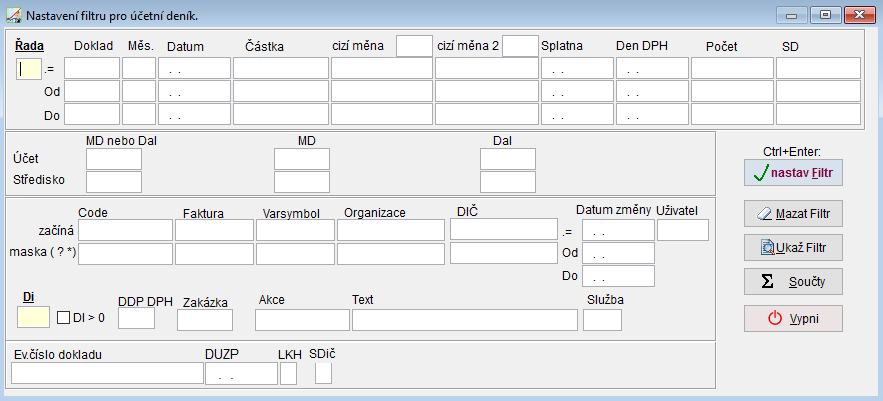This screenshot has width=883, height=401.
Task: Click the Datum změny Do field
Action: tap(618, 276)
